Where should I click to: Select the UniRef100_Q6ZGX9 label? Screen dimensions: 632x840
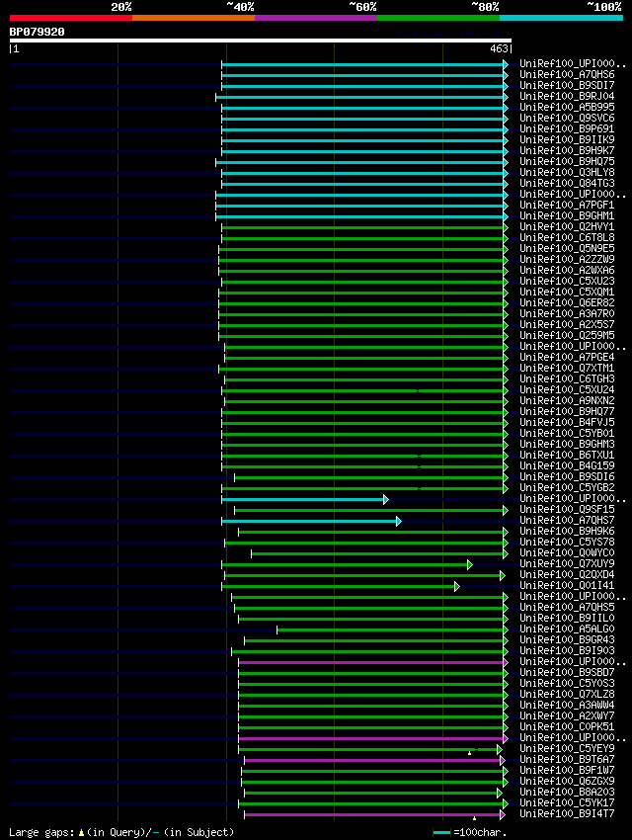pos(567,781)
